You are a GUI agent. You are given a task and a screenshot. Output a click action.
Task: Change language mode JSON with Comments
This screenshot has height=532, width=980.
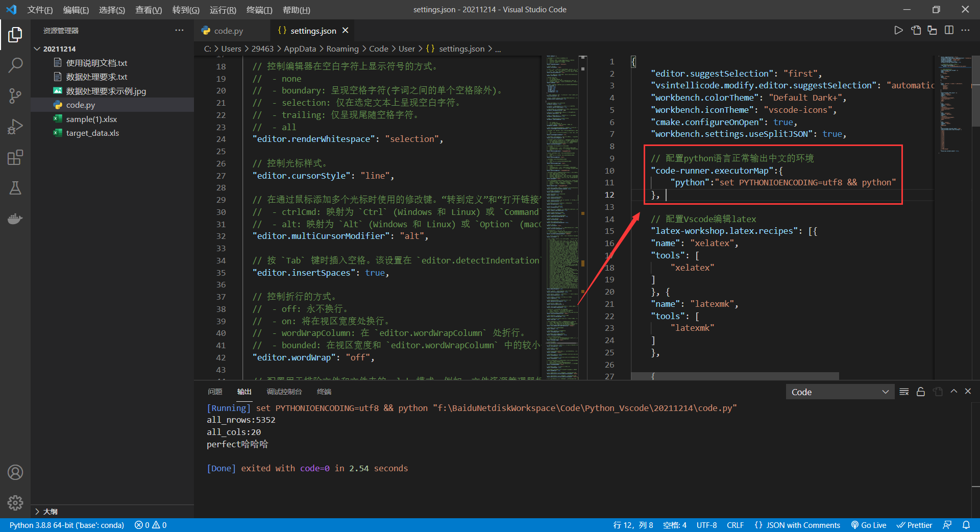click(x=797, y=525)
